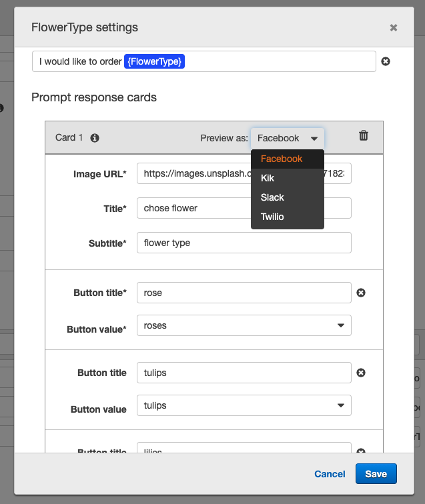The height and width of the screenshot is (504, 425).
Task: Select Kik in preview list
Action: [288, 178]
